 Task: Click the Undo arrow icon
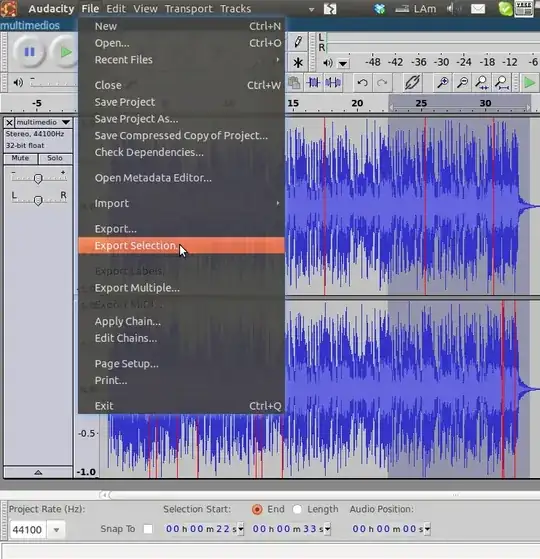pos(362,83)
